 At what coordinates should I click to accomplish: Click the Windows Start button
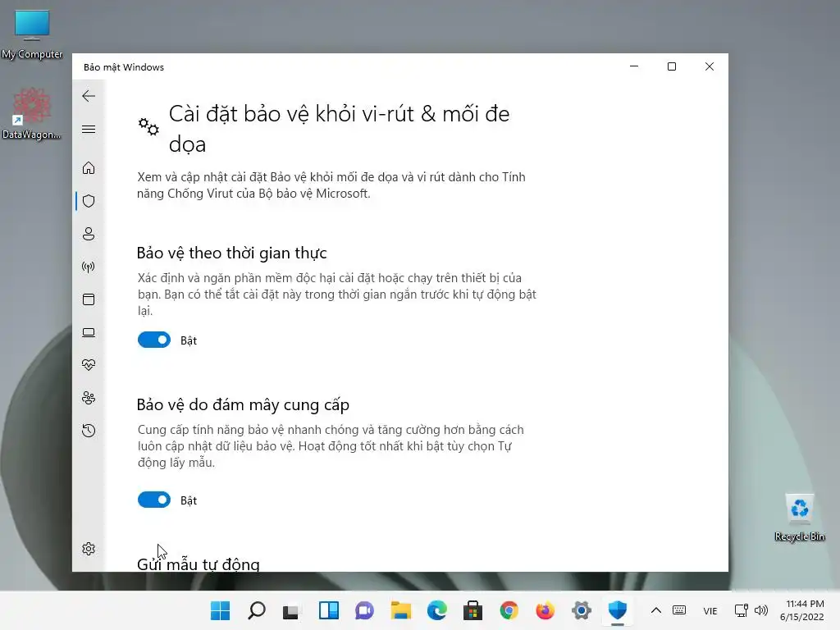(220, 610)
